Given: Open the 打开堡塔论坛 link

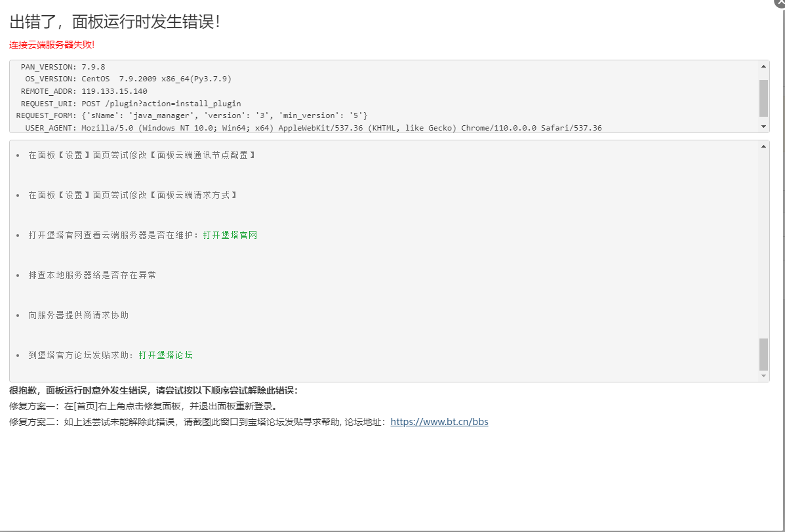Looking at the screenshot, I should (166, 355).
